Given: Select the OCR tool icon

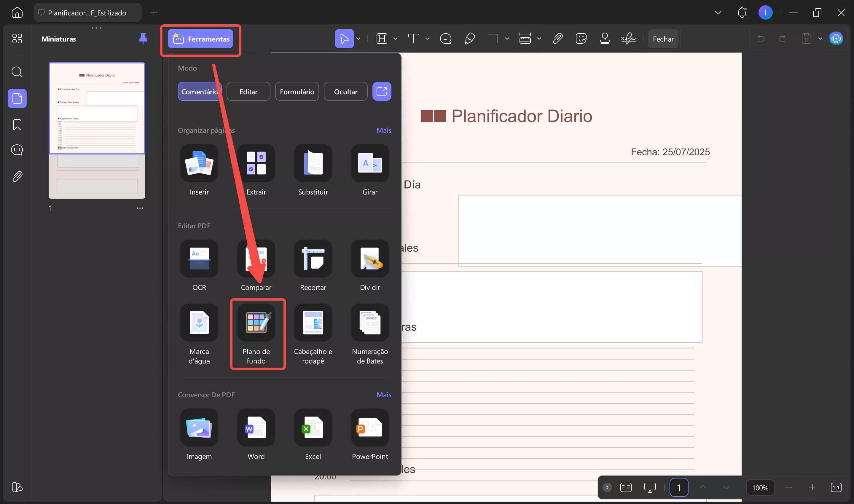Looking at the screenshot, I should point(199,259).
